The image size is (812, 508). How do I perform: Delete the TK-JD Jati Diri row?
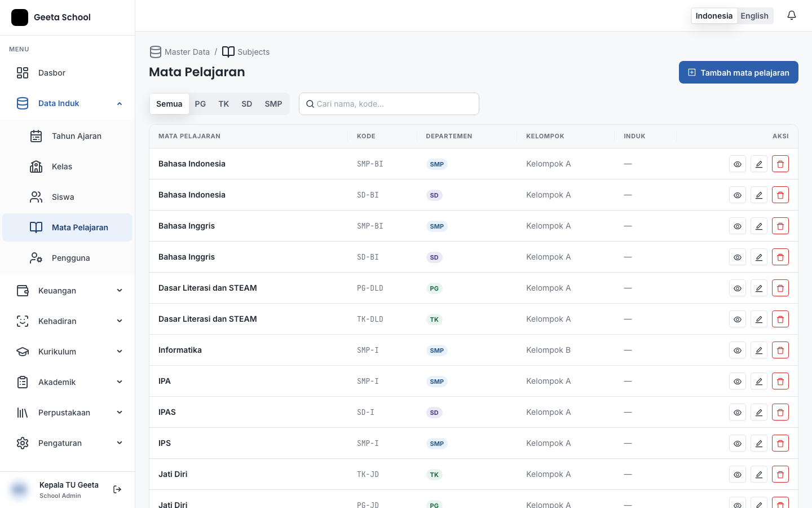pyautogui.click(x=780, y=475)
